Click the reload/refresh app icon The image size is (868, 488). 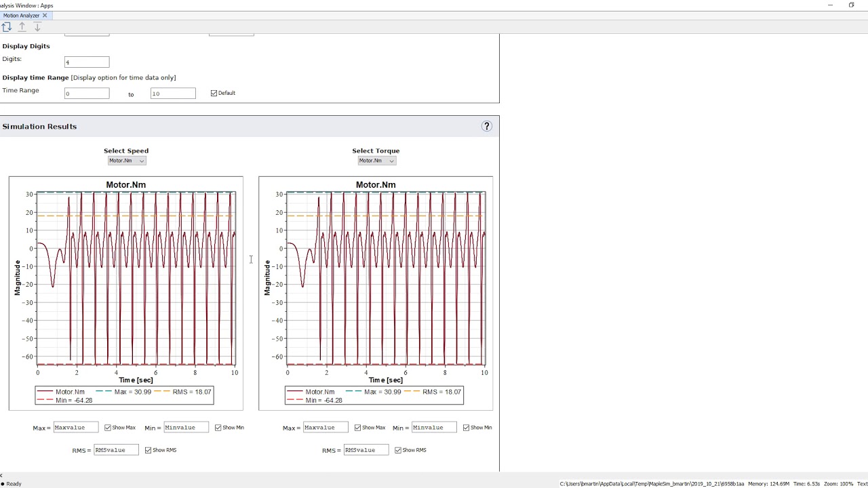pyautogui.click(x=6, y=27)
